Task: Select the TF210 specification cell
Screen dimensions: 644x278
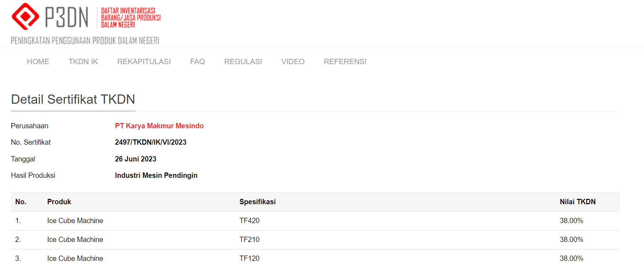Action: click(249, 240)
